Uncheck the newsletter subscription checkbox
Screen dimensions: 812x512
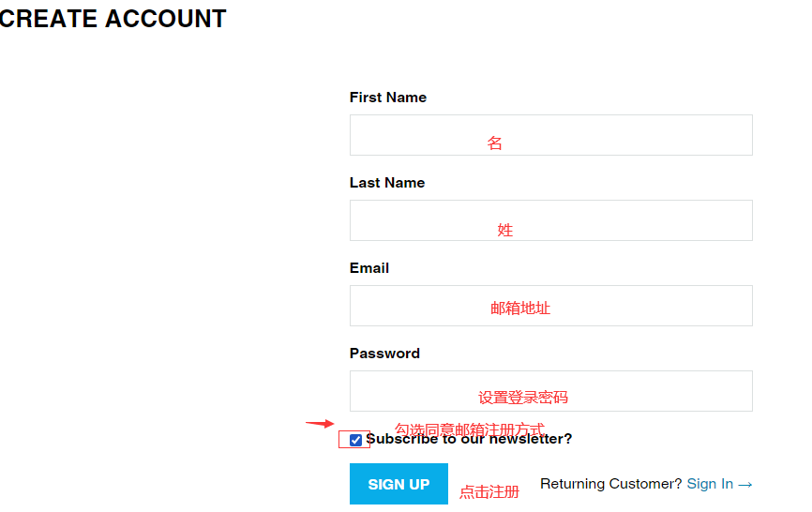355,440
